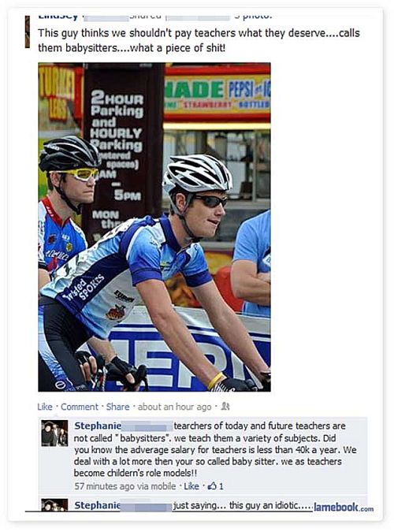Click the friends audience icon beside the timestamp
The image size is (394, 532).
pos(225,406)
